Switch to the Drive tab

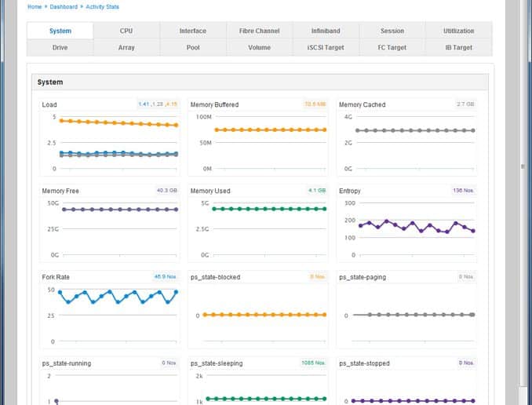[x=60, y=48]
